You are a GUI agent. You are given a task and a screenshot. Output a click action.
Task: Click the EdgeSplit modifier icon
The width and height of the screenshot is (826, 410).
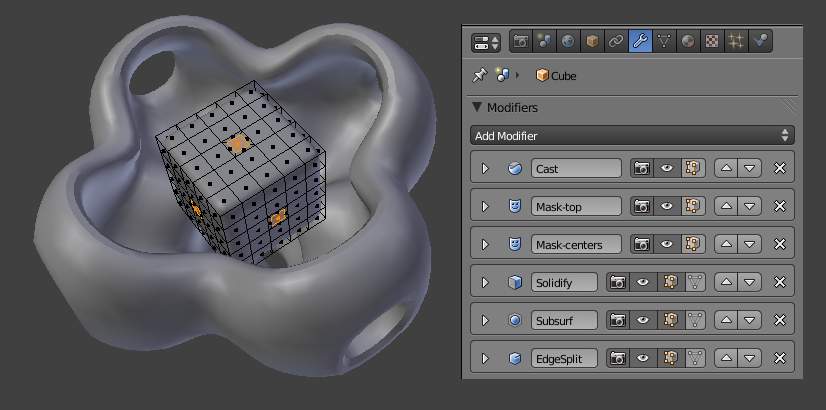point(515,358)
